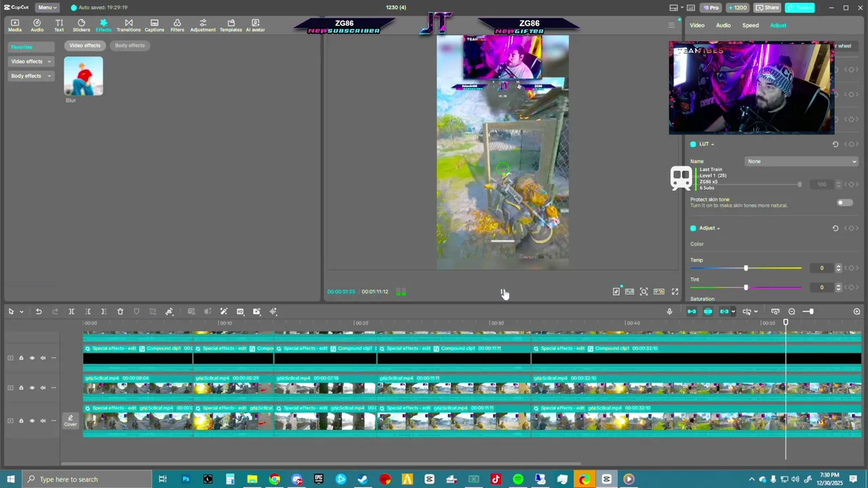
Task: Open the Media tab in top toolbar
Action: click(x=15, y=26)
